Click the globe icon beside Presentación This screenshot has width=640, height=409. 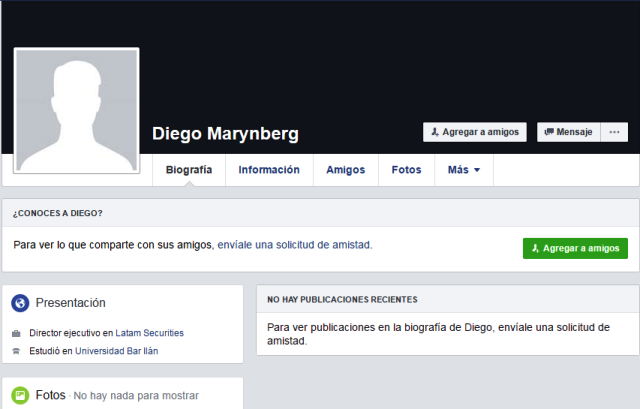20,303
